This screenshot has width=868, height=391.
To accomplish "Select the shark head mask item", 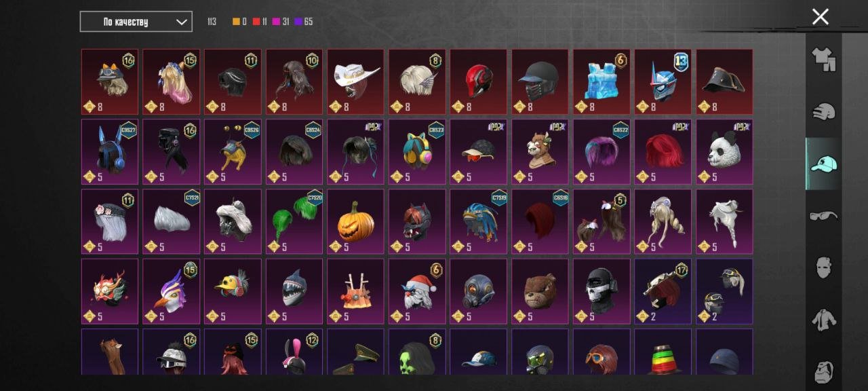I will (294, 291).
